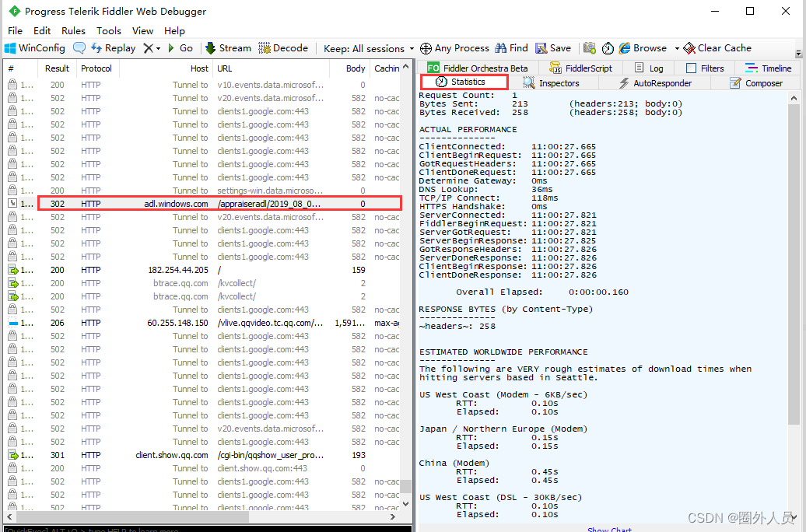Open the Tools menu
The width and height of the screenshot is (806, 532).
tap(109, 31)
